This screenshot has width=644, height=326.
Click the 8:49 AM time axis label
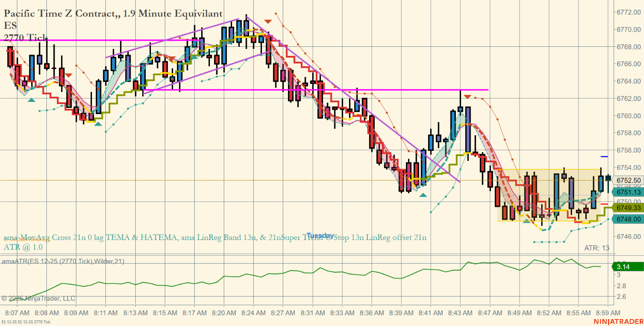click(520, 313)
